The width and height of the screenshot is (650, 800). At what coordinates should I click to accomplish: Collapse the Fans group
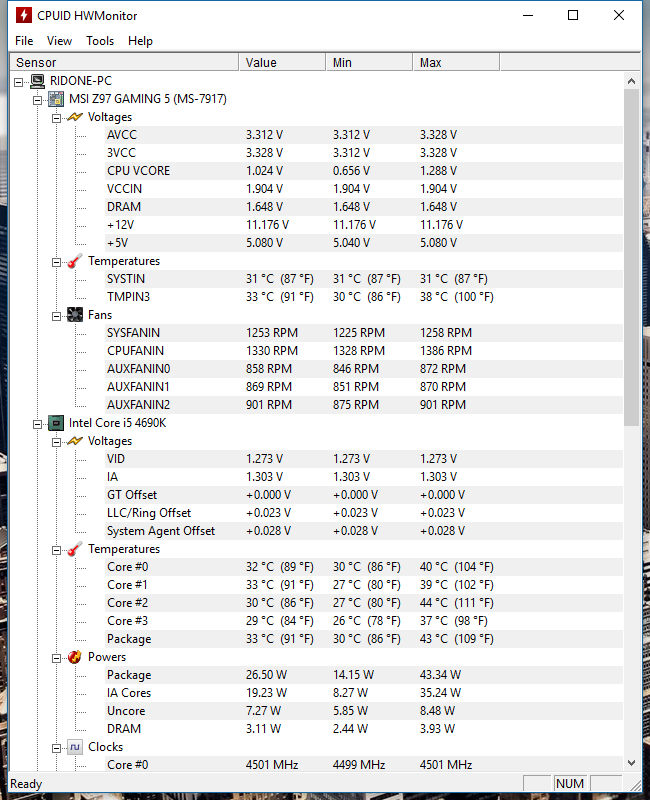click(57, 316)
